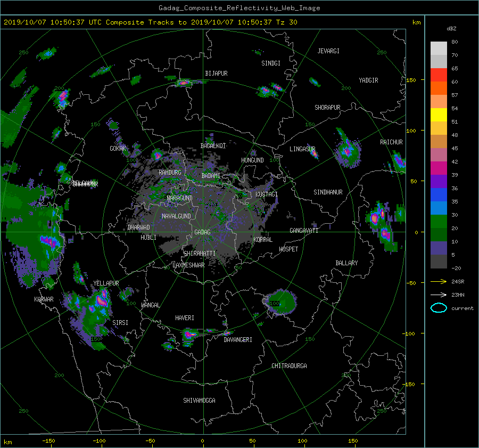This screenshot has height=448, width=479.
Task: Click the YELLAPUR city label
Action: pos(106,283)
